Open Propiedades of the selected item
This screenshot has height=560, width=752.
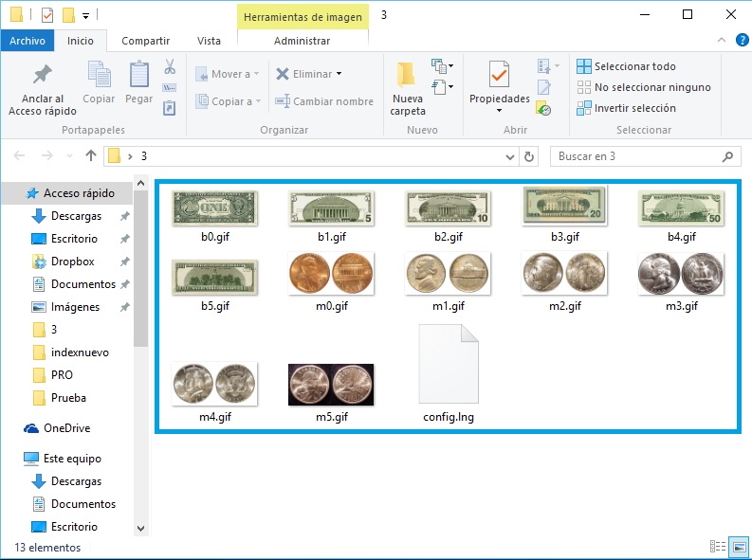pos(499,81)
